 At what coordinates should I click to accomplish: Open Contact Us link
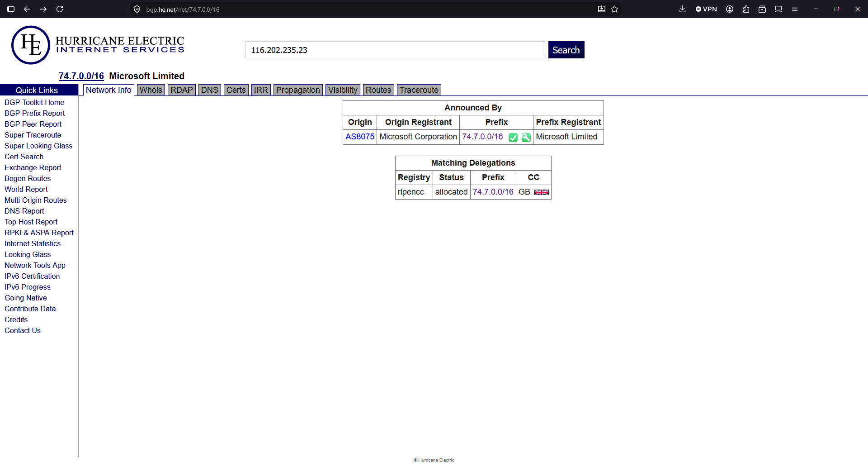tap(23, 330)
